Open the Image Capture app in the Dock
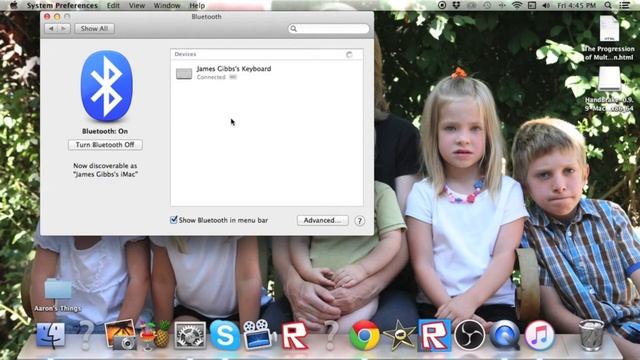 (120, 335)
